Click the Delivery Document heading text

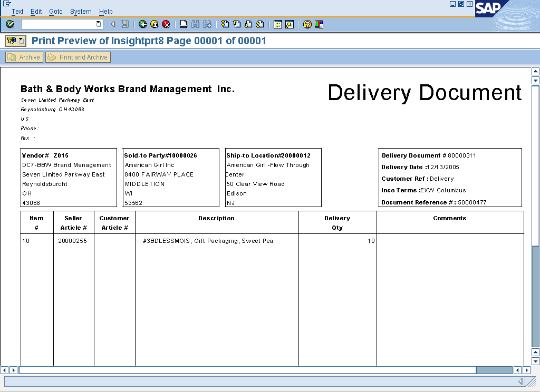(425, 93)
